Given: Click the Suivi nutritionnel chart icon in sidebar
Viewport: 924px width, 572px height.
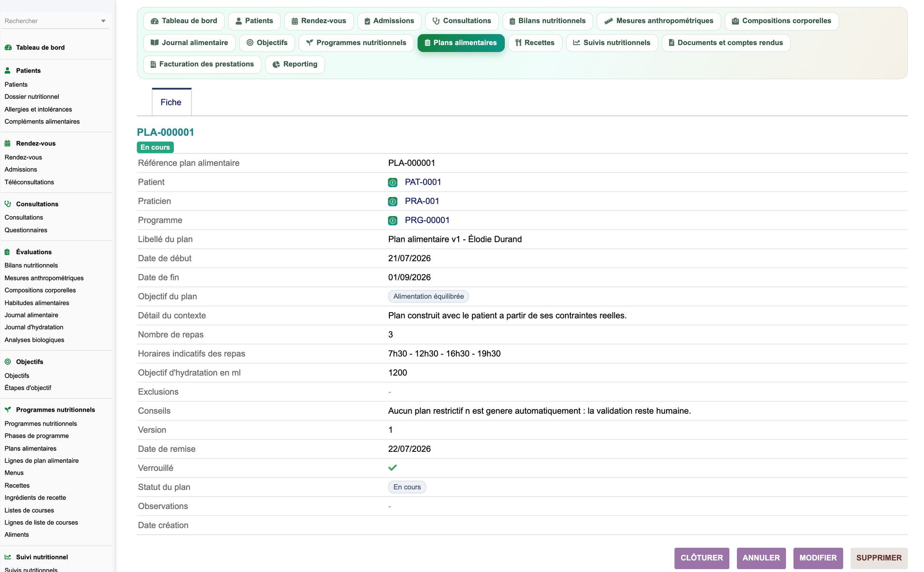Looking at the screenshot, I should tap(8, 557).
